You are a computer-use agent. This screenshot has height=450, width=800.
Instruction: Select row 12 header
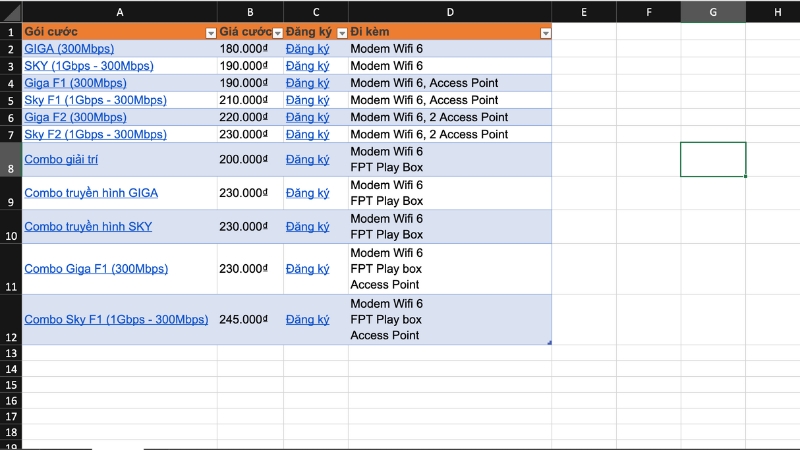tap(11, 337)
